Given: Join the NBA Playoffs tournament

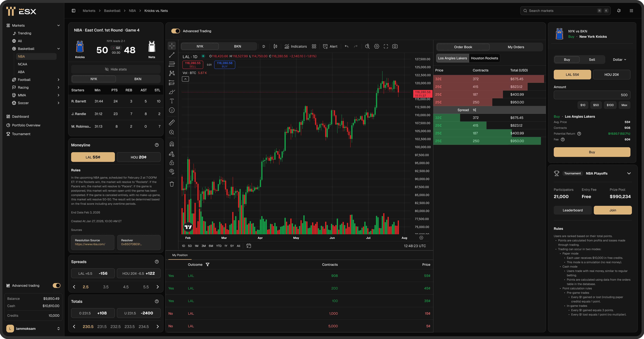Looking at the screenshot, I should 613,210.
